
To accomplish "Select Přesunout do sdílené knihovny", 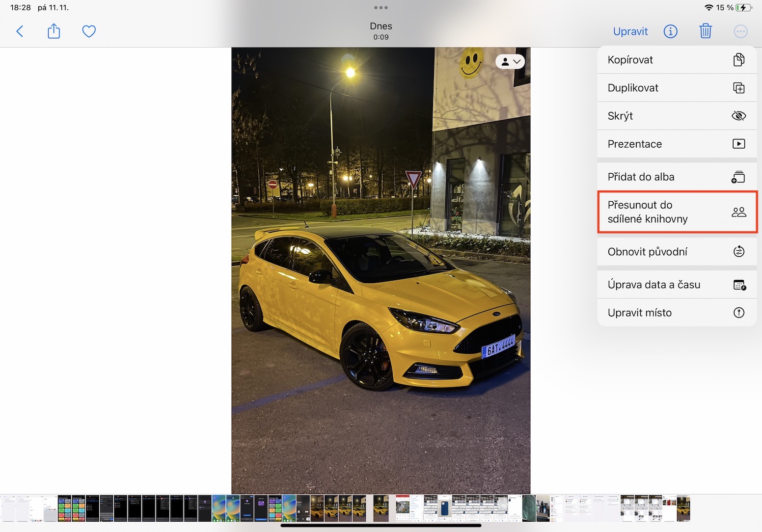I will click(x=677, y=212).
